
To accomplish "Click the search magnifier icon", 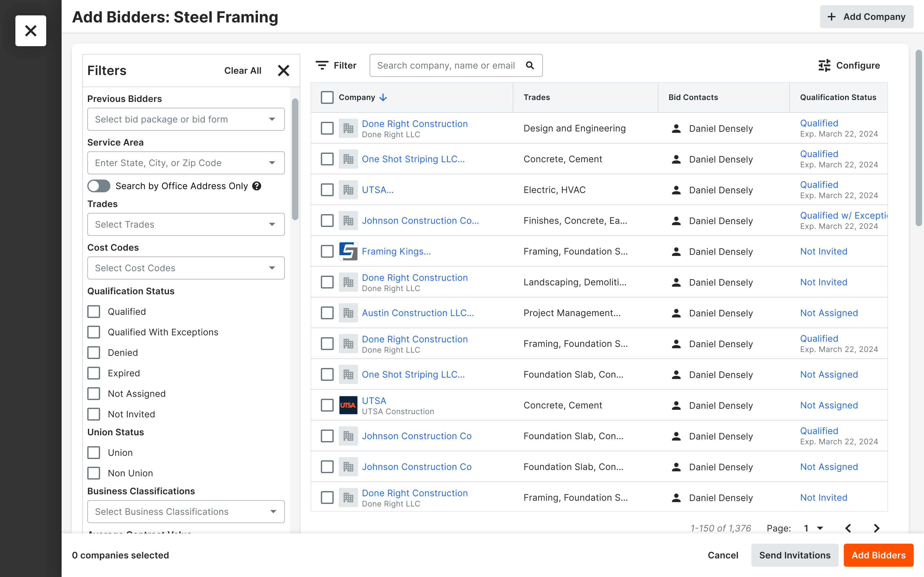I will pyautogui.click(x=530, y=65).
